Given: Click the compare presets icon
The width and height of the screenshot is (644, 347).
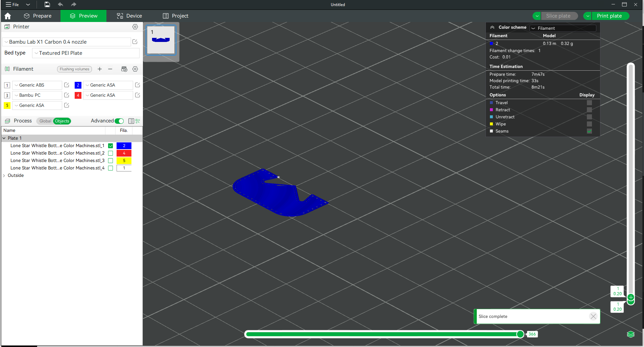Looking at the screenshot, I should 138,121.
